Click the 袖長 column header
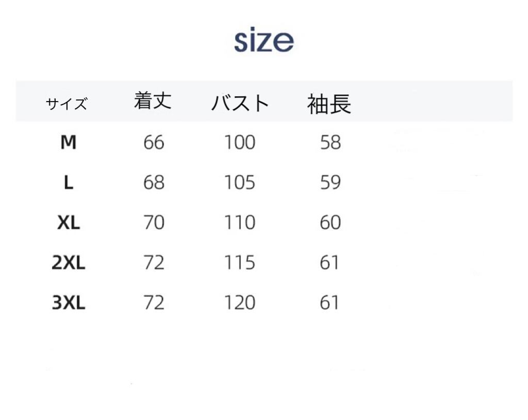Image resolution: width=528 pixels, height=420 pixels. click(329, 104)
